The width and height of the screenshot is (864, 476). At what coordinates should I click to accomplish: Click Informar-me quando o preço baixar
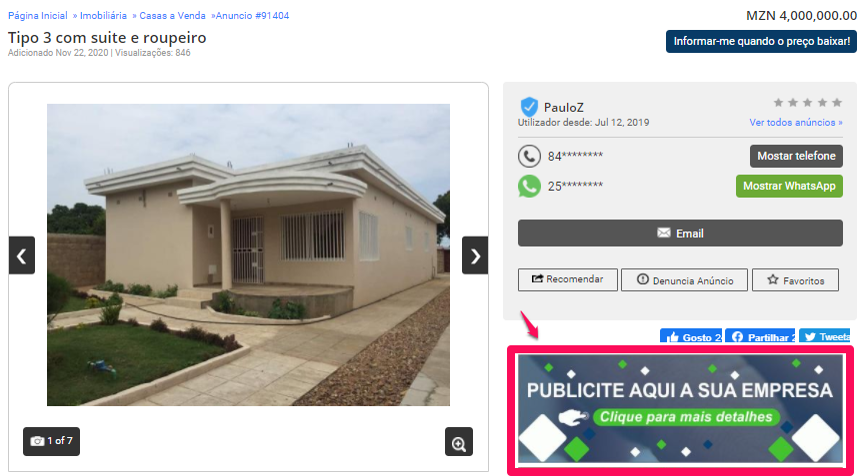coord(762,41)
